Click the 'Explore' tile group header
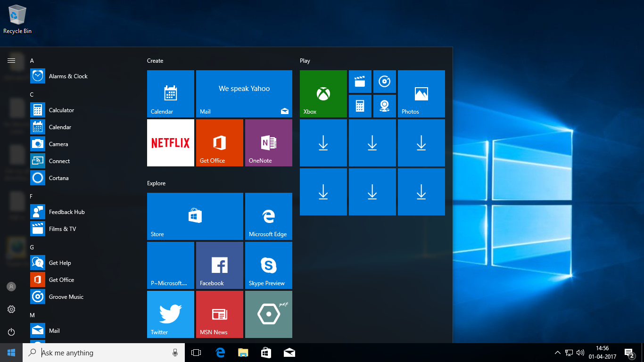Screen dimensions: 644x362 click(157, 183)
